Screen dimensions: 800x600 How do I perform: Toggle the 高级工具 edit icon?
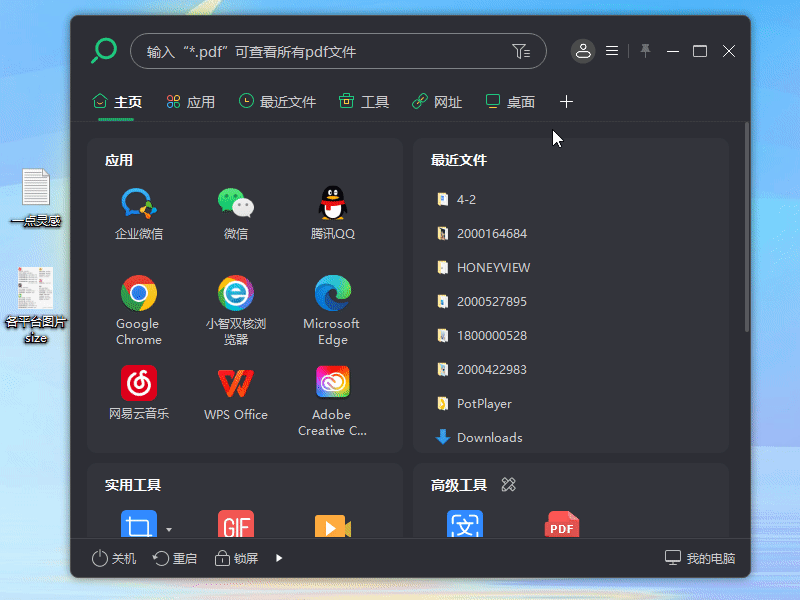508,484
